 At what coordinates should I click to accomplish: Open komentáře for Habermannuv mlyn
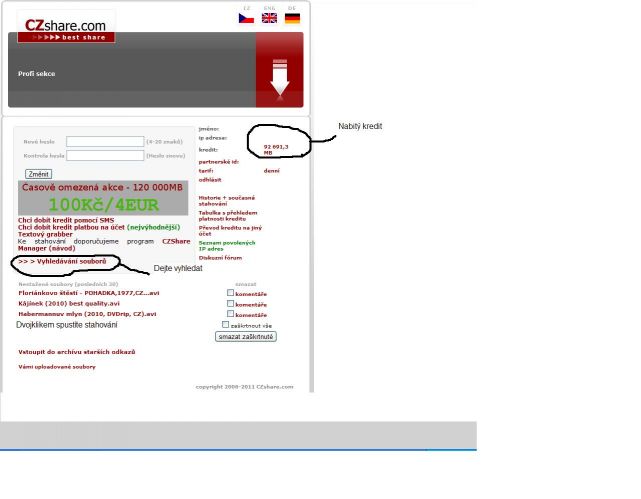point(251,315)
